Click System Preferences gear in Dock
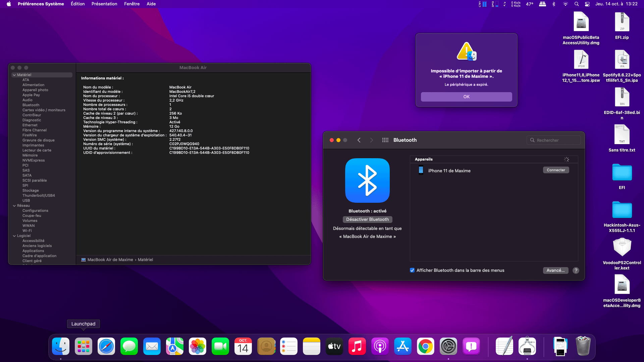 coord(448,346)
